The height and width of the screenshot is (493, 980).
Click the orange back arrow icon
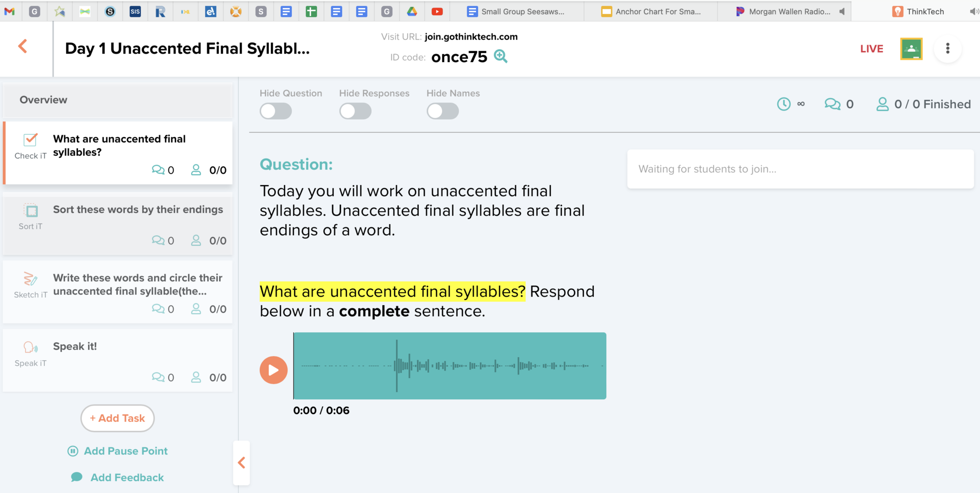coord(22,46)
